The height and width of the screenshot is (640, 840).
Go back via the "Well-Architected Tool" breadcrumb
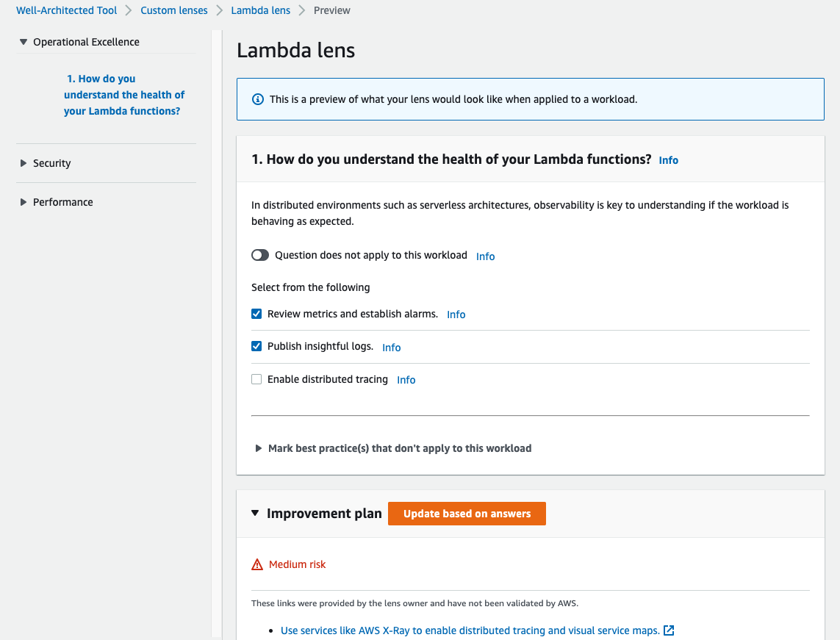66,10
